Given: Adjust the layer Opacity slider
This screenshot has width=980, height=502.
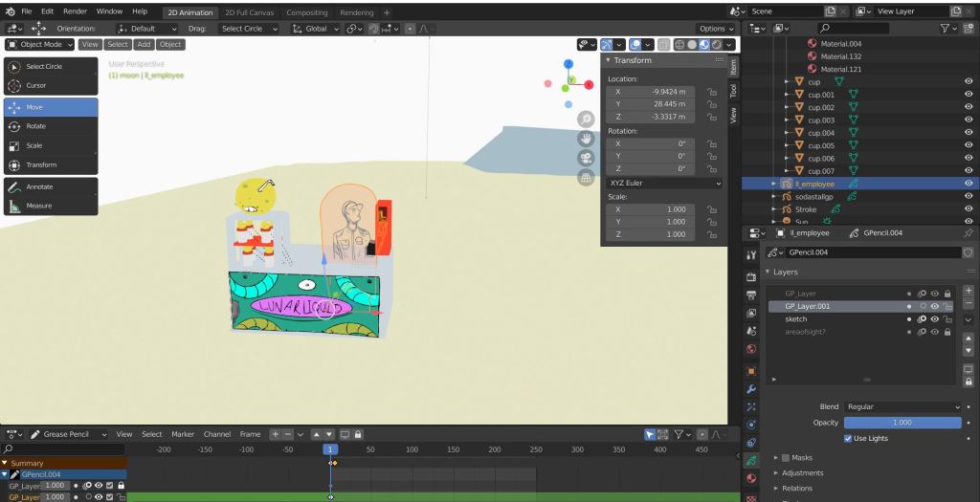Looking at the screenshot, I should click(x=902, y=423).
